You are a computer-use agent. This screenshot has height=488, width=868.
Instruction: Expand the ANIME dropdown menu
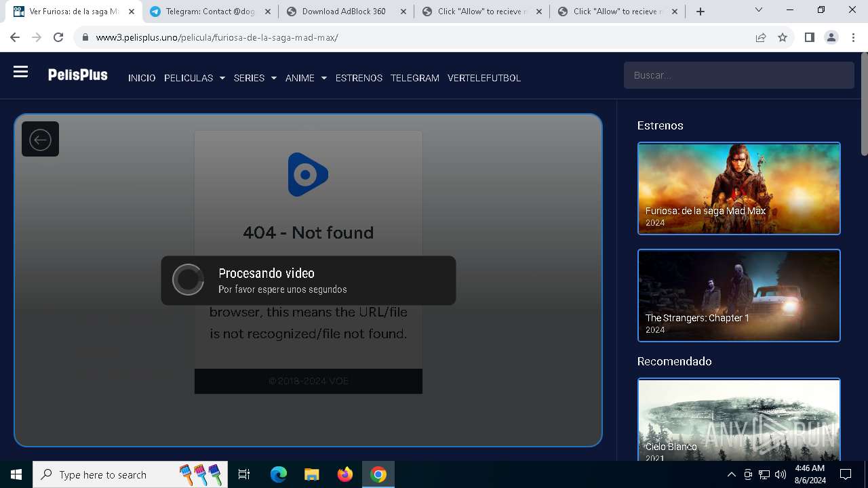(306, 78)
